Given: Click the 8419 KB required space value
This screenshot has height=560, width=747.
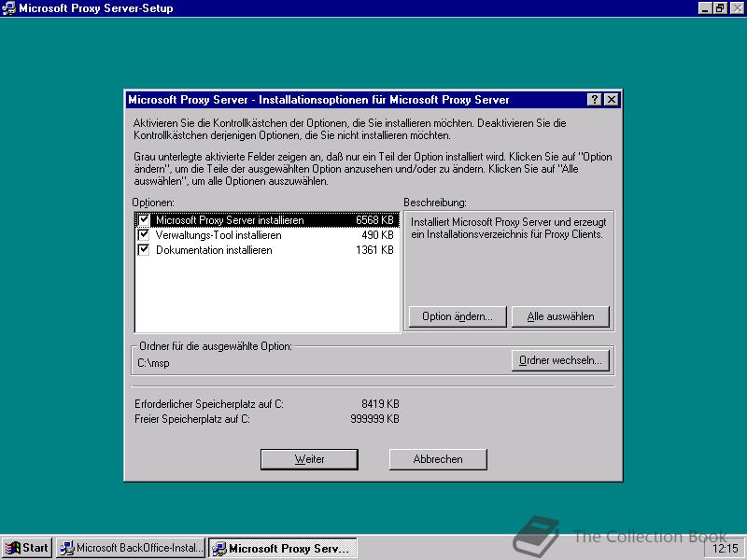Looking at the screenshot, I should pyautogui.click(x=380, y=404).
